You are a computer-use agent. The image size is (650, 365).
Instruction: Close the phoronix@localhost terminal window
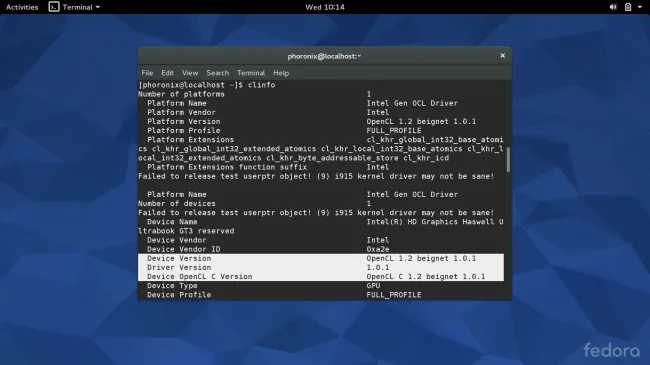coord(502,56)
